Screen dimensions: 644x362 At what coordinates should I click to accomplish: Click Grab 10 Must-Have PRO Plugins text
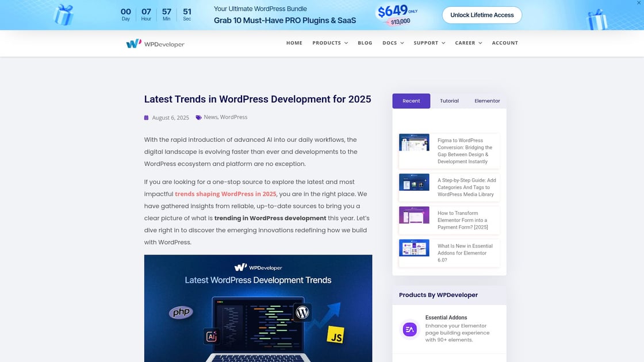285,21
